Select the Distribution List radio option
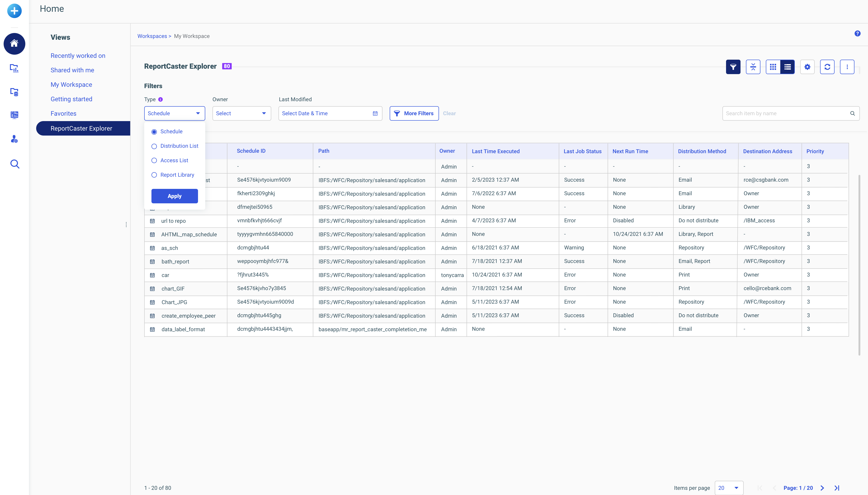The image size is (868, 495). (154, 146)
